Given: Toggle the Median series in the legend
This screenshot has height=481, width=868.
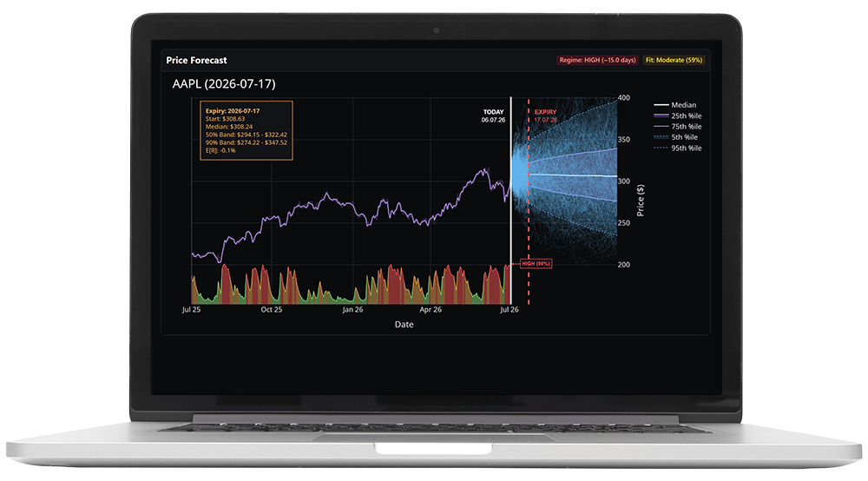Looking at the screenshot, I should [x=674, y=104].
